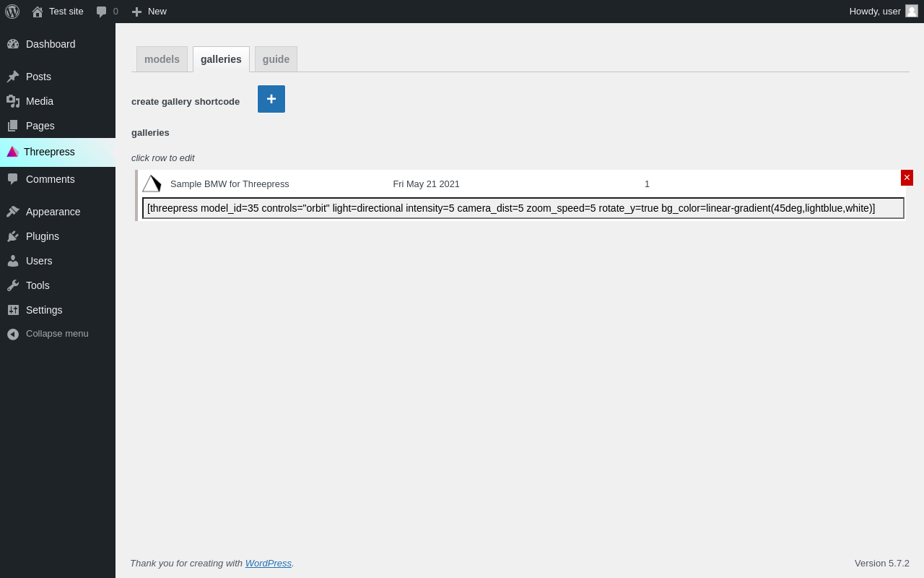Viewport: 924px width, 578px height.
Task: Switch to the models tab
Action: [162, 59]
